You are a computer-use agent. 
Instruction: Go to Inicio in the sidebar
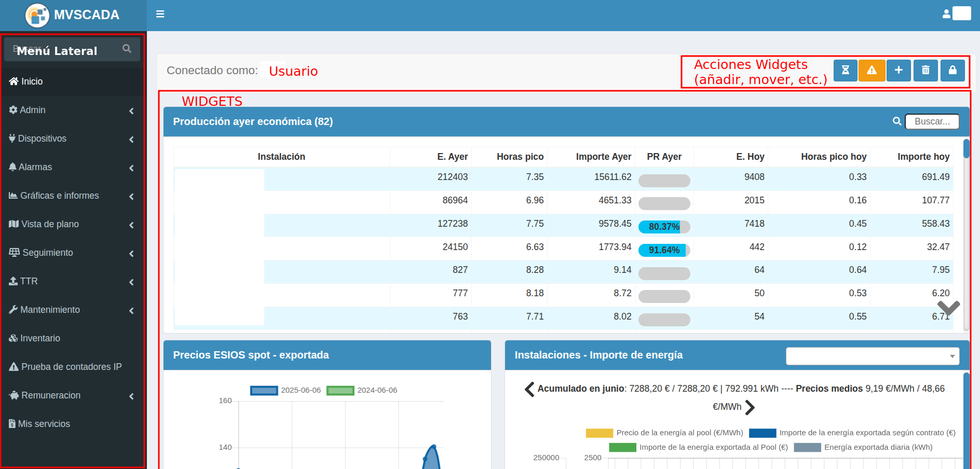pos(32,81)
